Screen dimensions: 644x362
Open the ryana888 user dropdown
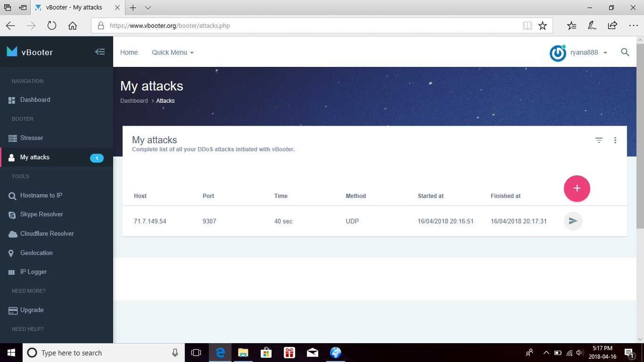588,53
